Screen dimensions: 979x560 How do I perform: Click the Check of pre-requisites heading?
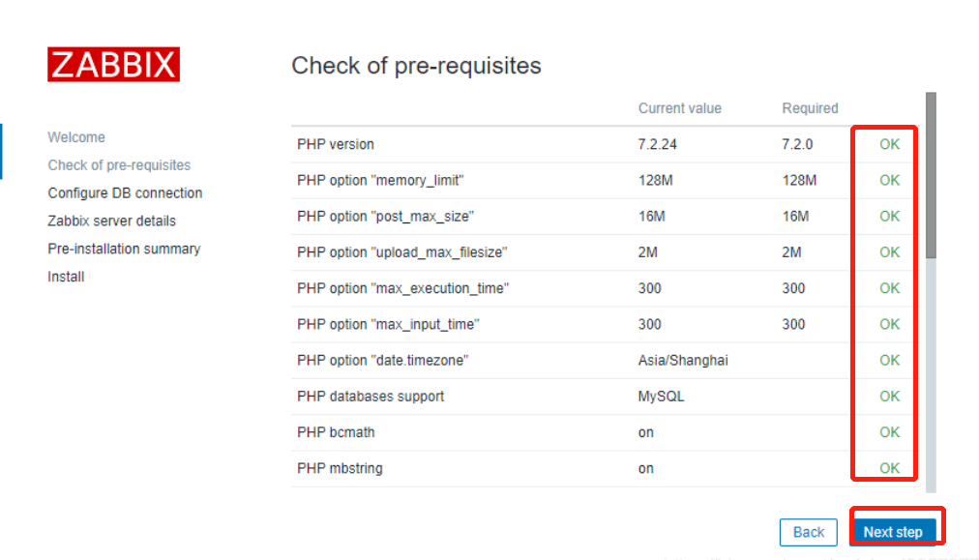tap(416, 66)
